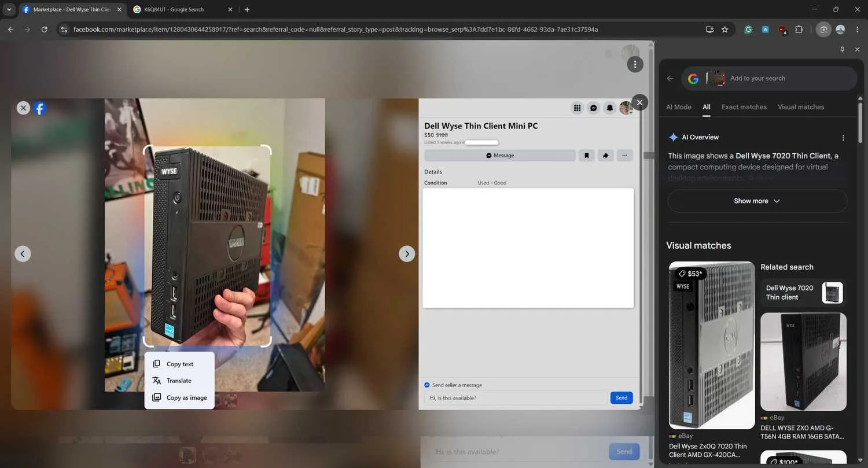Viewport: 868px width, 468px height.
Task: Switch to AI Mode tab
Action: [679, 107]
